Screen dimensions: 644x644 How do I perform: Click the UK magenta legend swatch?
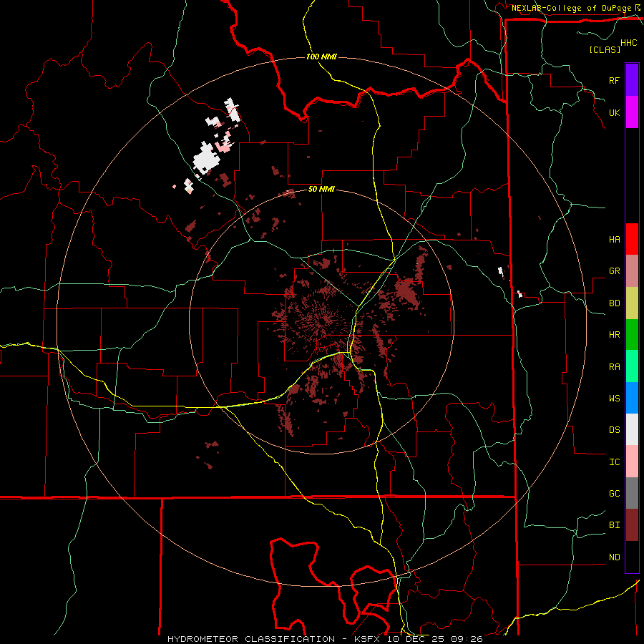point(632,112)
